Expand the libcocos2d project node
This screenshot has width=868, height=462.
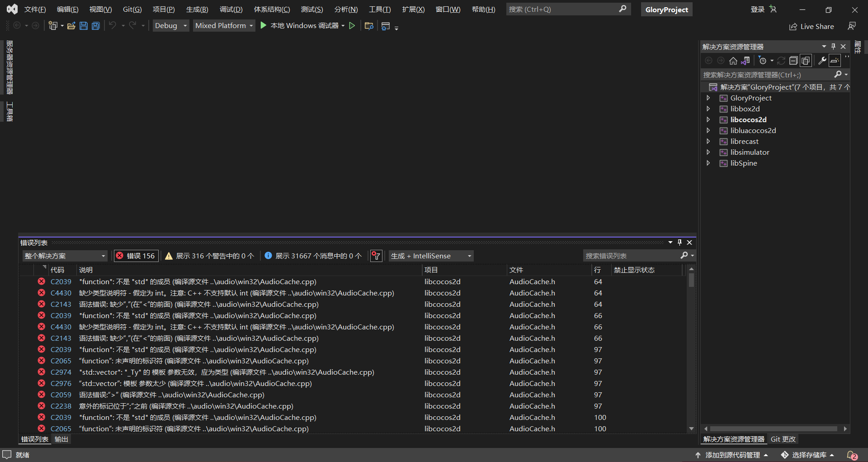(708, 119)
